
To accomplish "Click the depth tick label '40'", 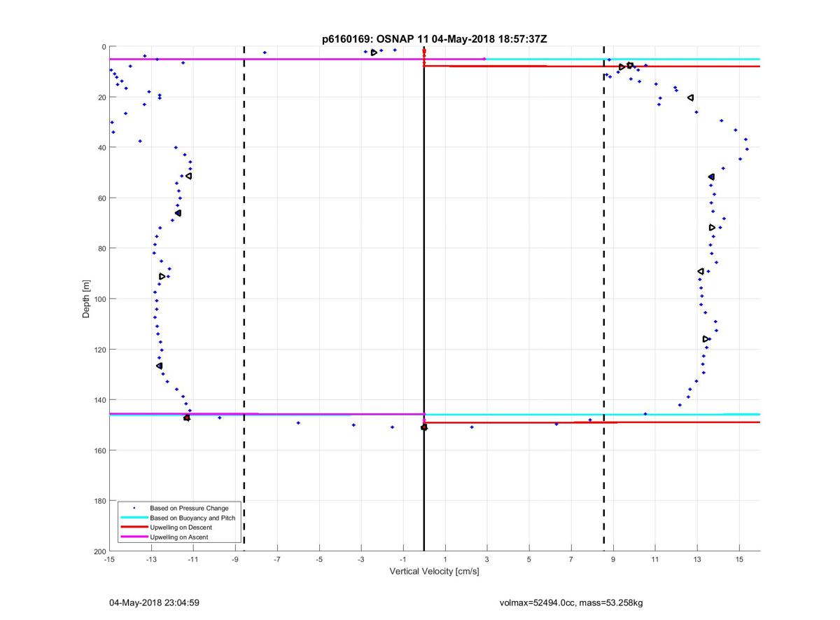I will pos(101,148).
